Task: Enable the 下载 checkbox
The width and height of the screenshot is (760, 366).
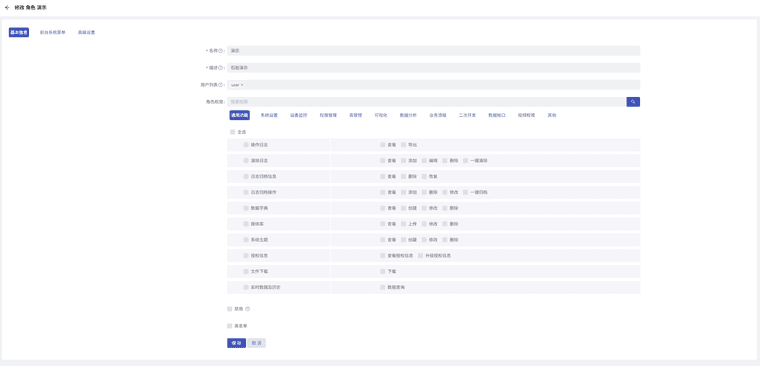Action: click(383, 271)
